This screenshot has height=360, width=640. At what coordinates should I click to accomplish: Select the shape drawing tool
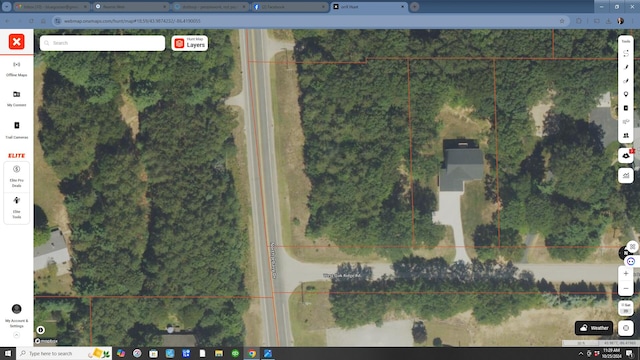(x=626, y=81)
